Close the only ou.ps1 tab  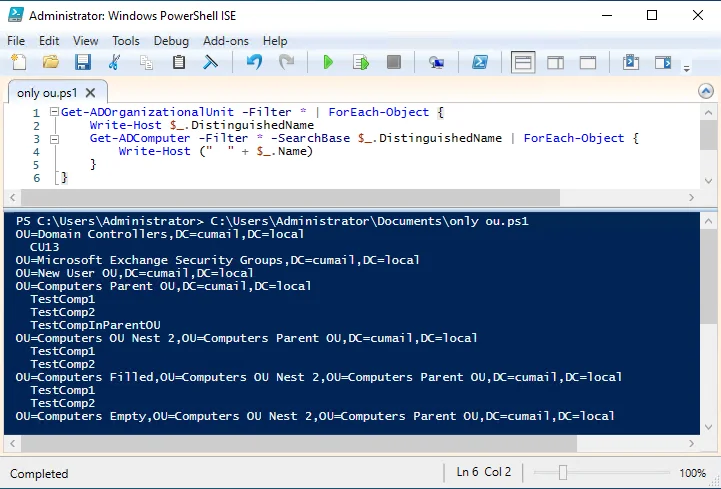tap(91, 93)
